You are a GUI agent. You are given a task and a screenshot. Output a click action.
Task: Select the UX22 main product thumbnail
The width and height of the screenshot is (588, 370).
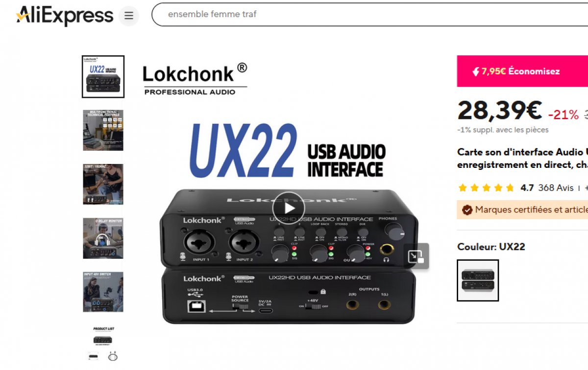pos(103,76)
